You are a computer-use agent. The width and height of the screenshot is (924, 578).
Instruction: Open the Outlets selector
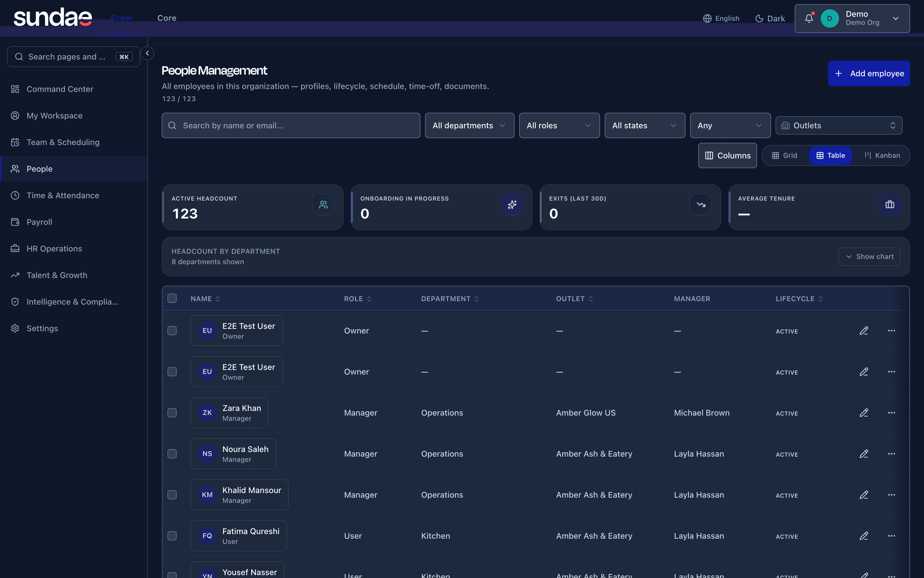tap(839, 125)
